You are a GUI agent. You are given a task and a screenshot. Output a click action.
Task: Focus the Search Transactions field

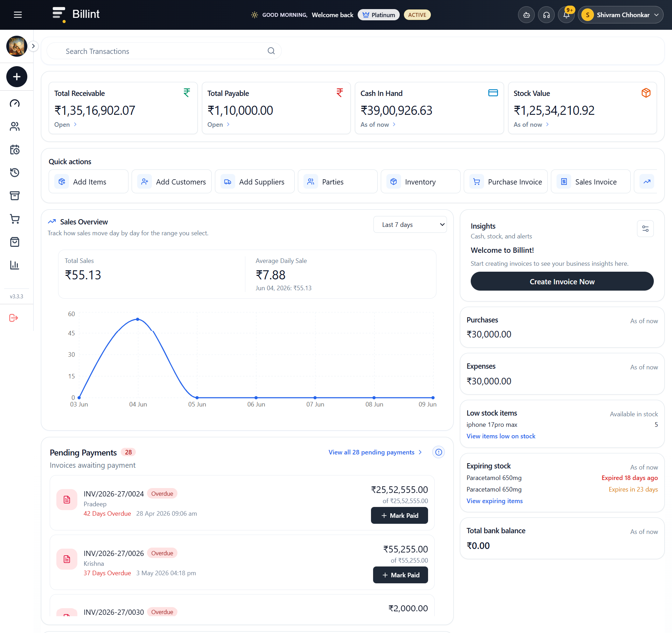pos(164,51)
